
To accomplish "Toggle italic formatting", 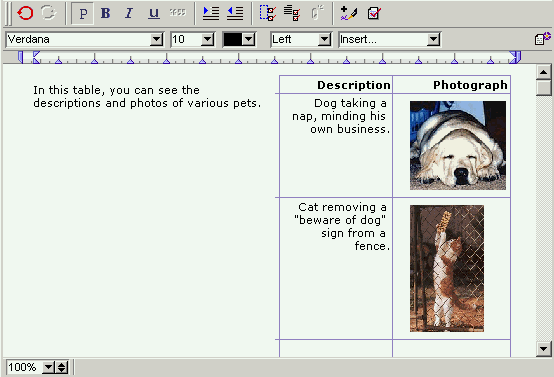I will point(129,13).
